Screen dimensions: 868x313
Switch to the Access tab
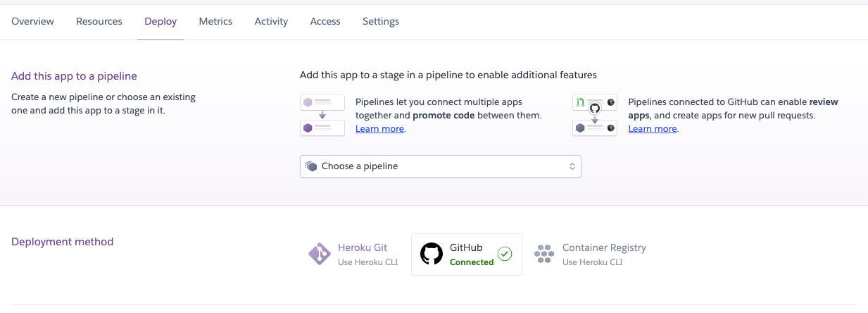point(325,21)
